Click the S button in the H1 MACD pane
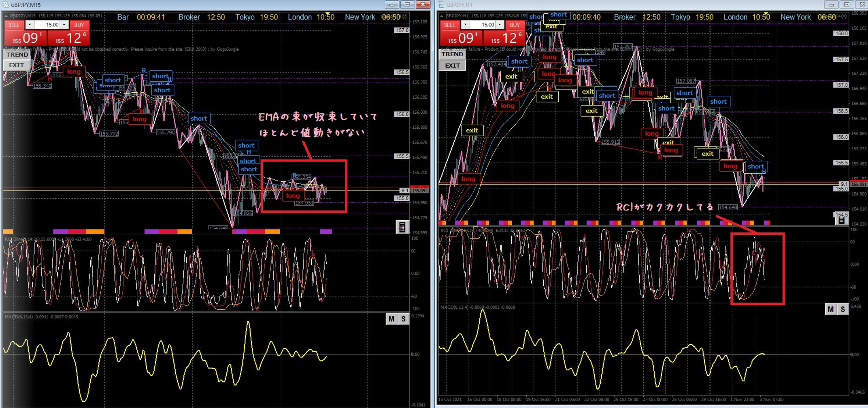The height and width of the screenshot is (408, 868). pos(843,309)
